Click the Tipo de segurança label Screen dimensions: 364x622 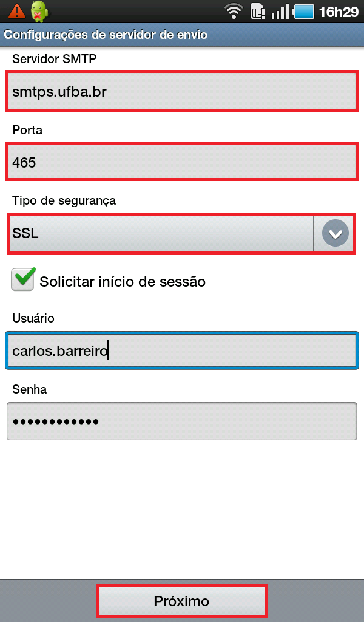[x=64, y=200]
